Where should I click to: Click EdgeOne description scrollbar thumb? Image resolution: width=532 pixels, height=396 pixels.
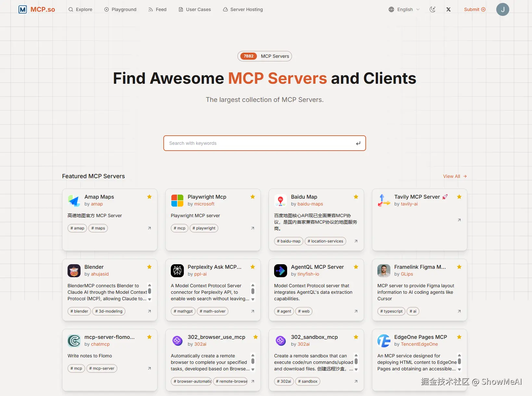460,361
